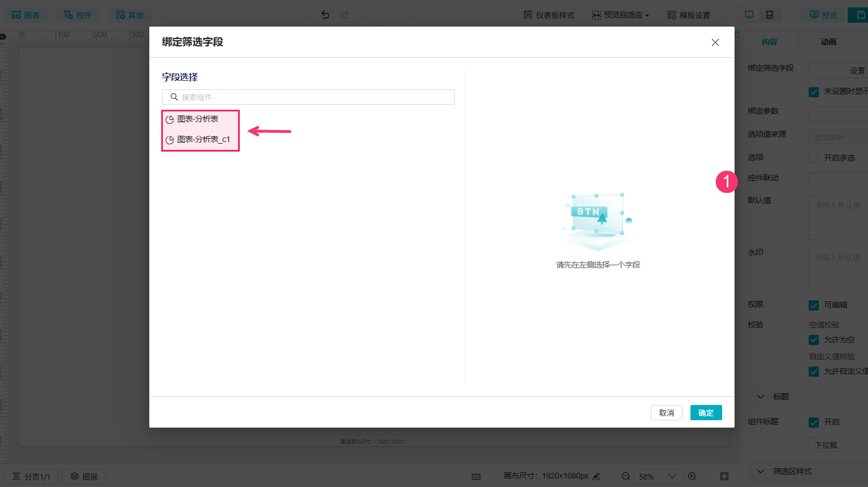Open the 图层 layers panel
The image size is (868, 487).
[x=84, y=477]
